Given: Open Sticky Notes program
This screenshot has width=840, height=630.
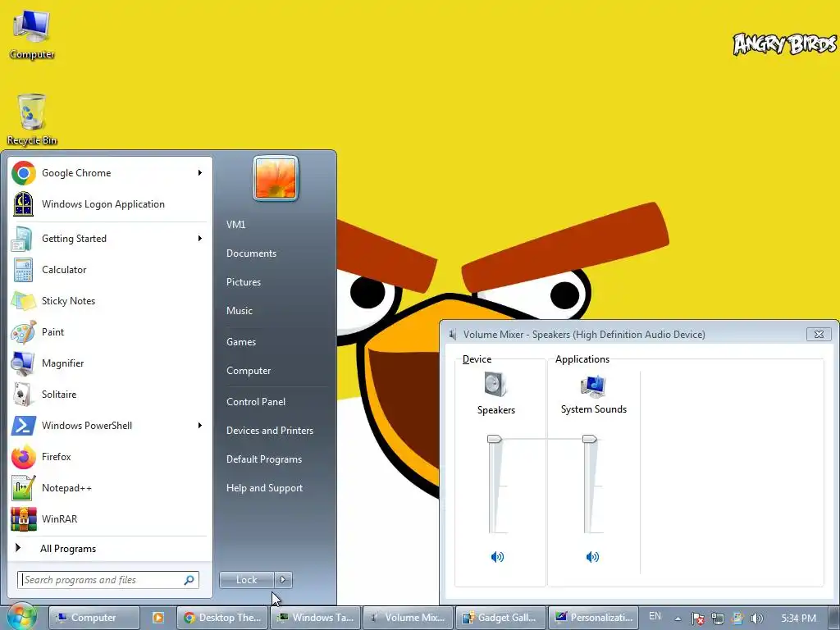Looking at the screenshot, I should coord(109,300).
